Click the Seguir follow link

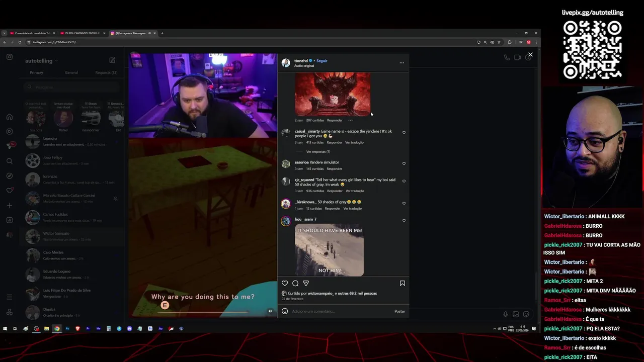pos(322,61)
